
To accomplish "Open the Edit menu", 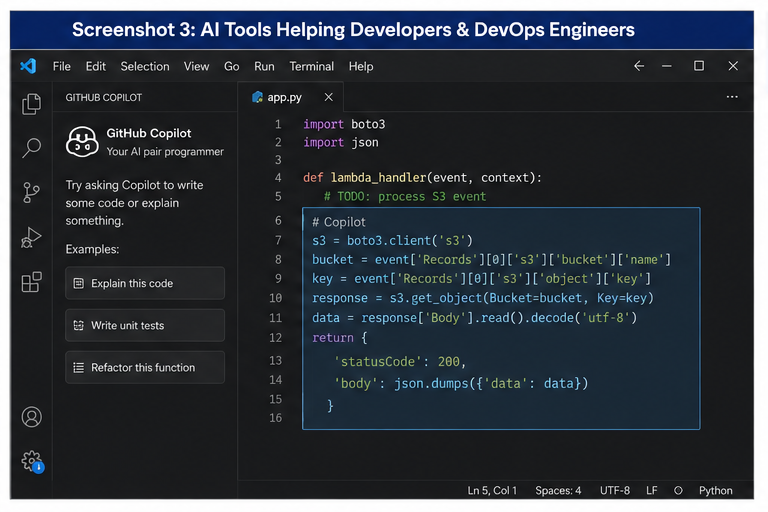I will (96, 66).
